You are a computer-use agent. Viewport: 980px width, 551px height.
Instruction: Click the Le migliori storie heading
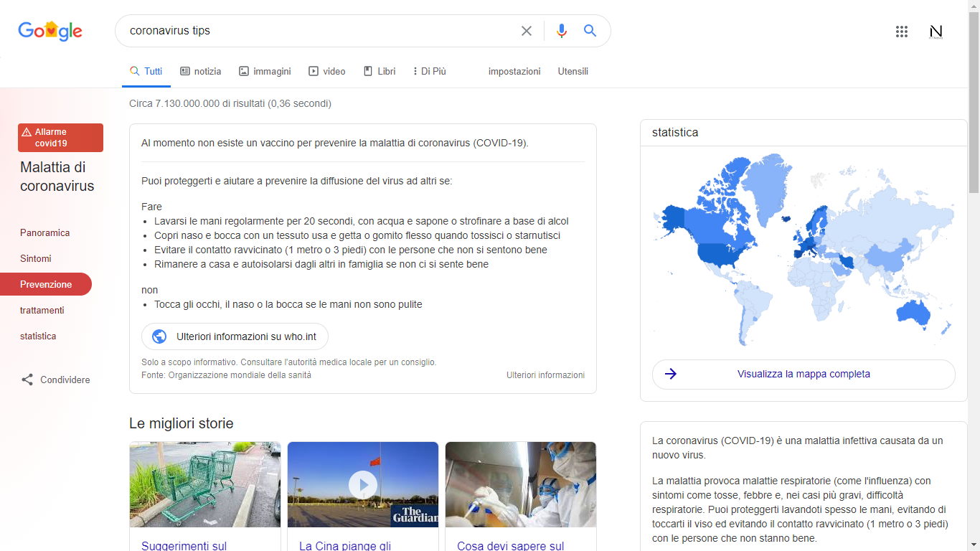pyautogui.click(x=182, y=423)
